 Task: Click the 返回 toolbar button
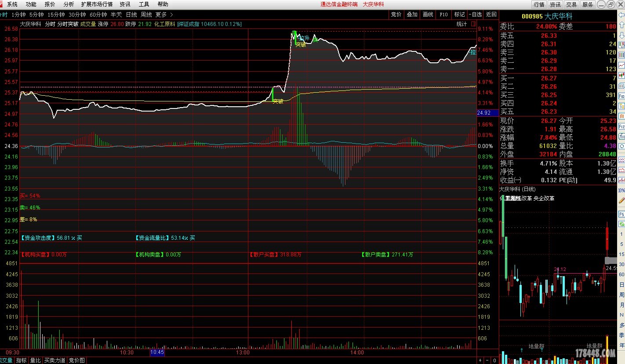click(x=491, y=14)
